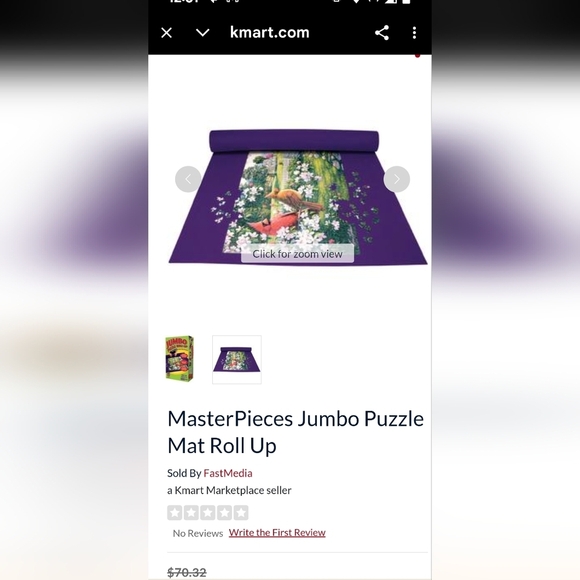Show the next product image with right arrow

[x=397, y=179]
